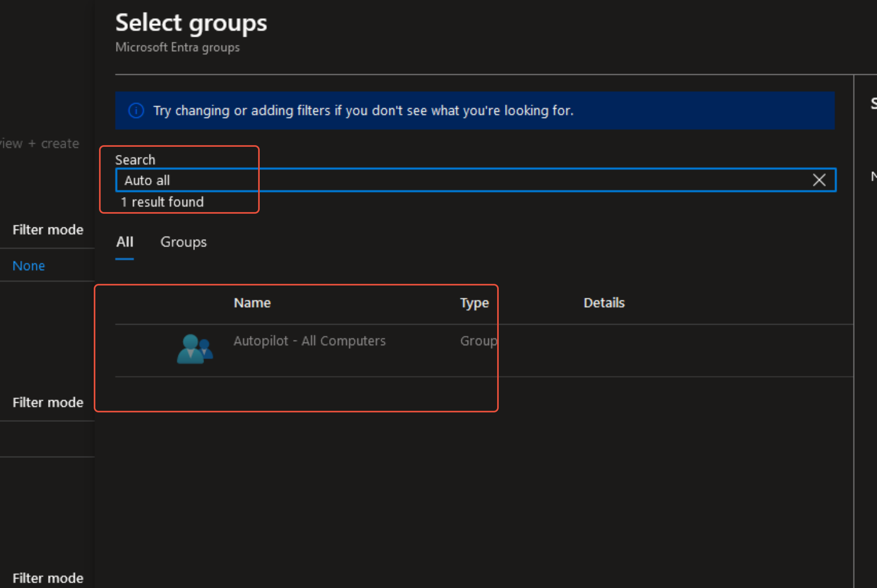Select the All tab
Viewport: 877px width, 588px height.
pos(125,242)
